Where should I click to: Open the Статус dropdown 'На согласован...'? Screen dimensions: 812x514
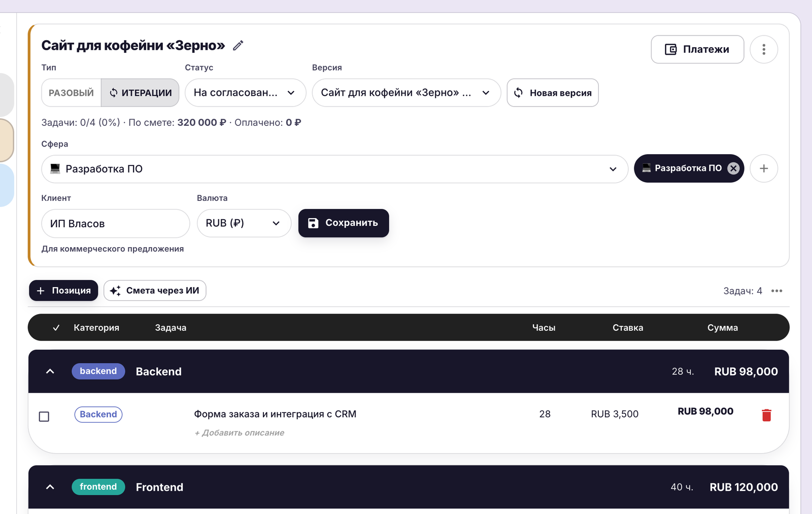[x=245, y=93]
